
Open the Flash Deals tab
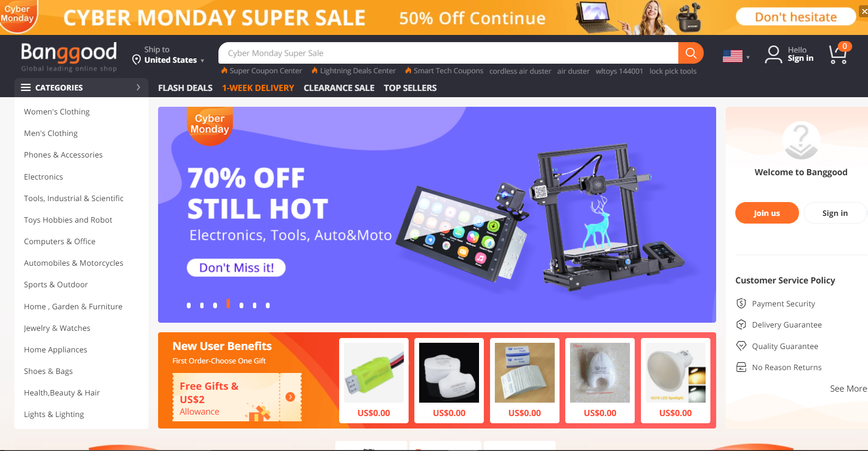point(185,88)
